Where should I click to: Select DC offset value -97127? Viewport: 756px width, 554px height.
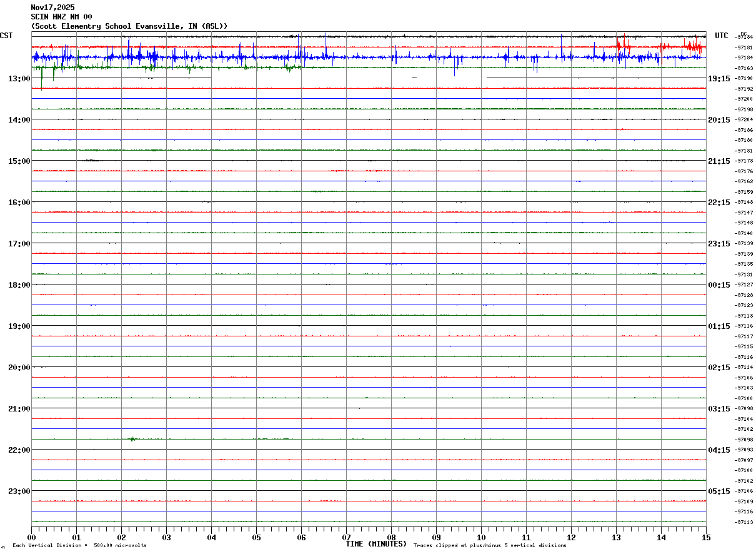744,285
